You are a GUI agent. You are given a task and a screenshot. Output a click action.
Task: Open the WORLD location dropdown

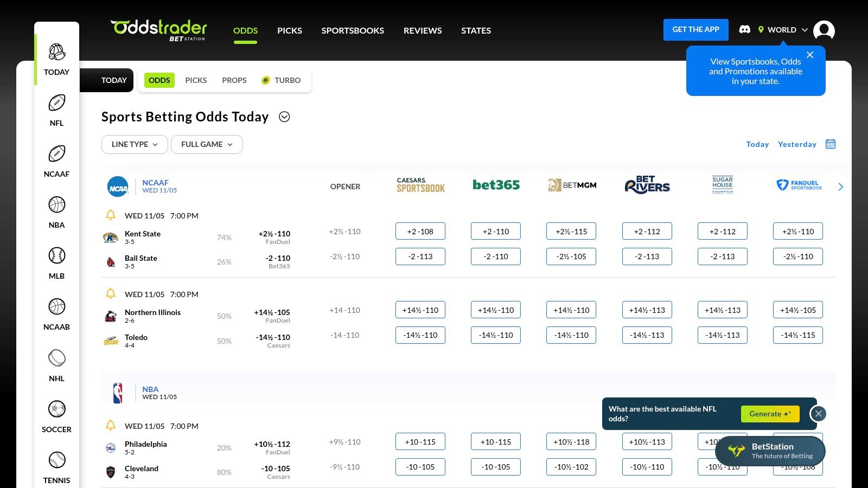click(x=783, y=30)
